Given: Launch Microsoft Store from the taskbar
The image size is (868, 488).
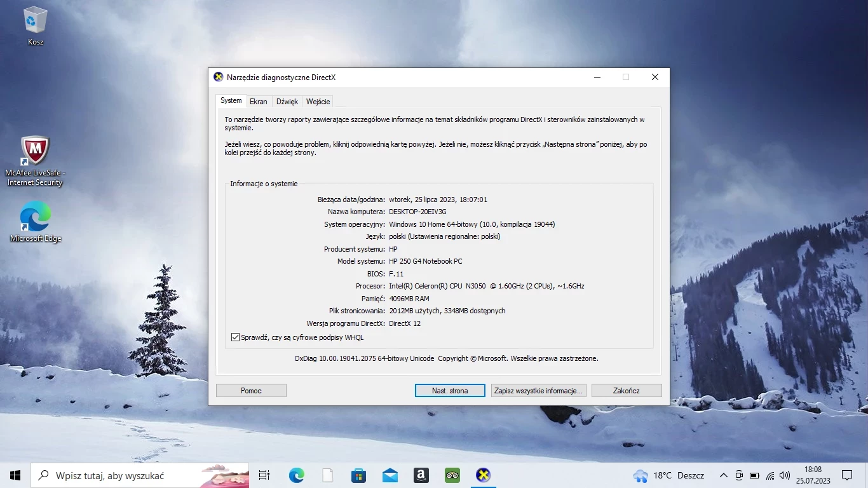Looking at the screenshot, I should [358, 475].
